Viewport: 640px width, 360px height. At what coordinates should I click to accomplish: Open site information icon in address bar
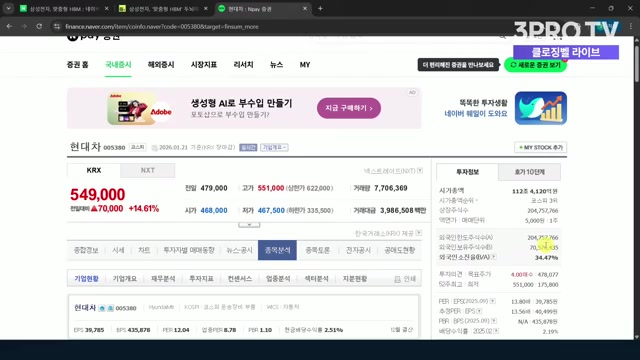57,27
